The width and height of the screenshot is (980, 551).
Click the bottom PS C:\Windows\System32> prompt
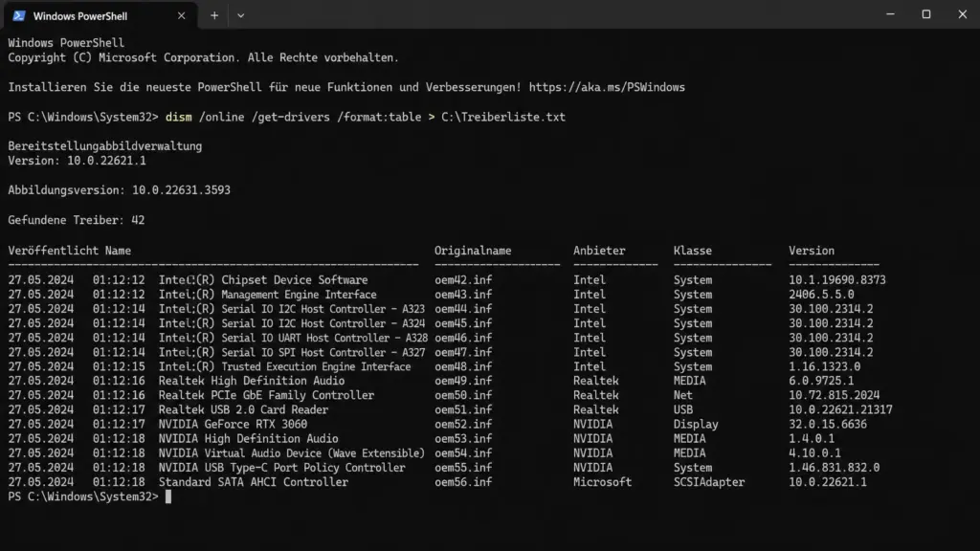pos(83,496)
